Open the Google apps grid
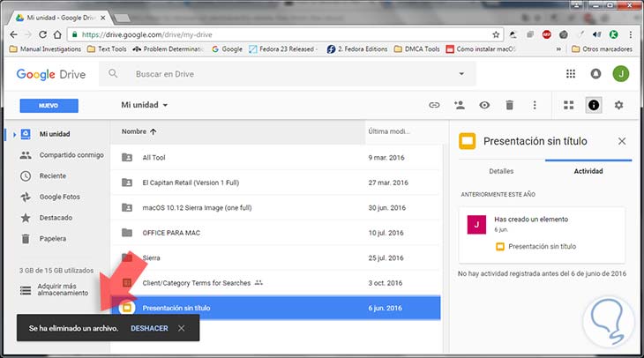Screen dimensions: 644x358 tap(571, 74)
